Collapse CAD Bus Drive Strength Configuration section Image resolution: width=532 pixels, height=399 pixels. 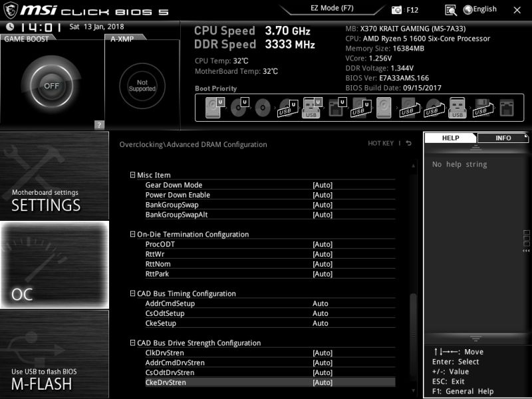click(132, 342)
